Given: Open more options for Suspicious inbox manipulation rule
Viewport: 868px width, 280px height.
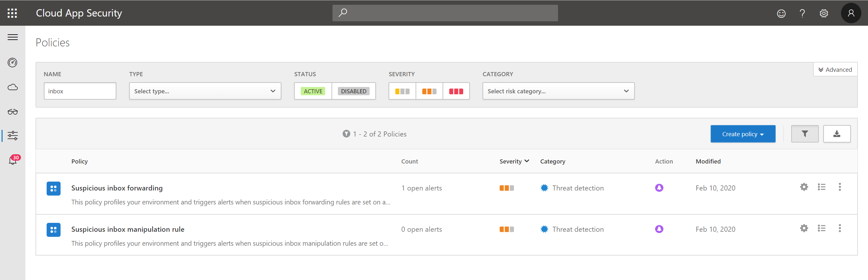Looking at the screenshot, I should tap(839, 228).
